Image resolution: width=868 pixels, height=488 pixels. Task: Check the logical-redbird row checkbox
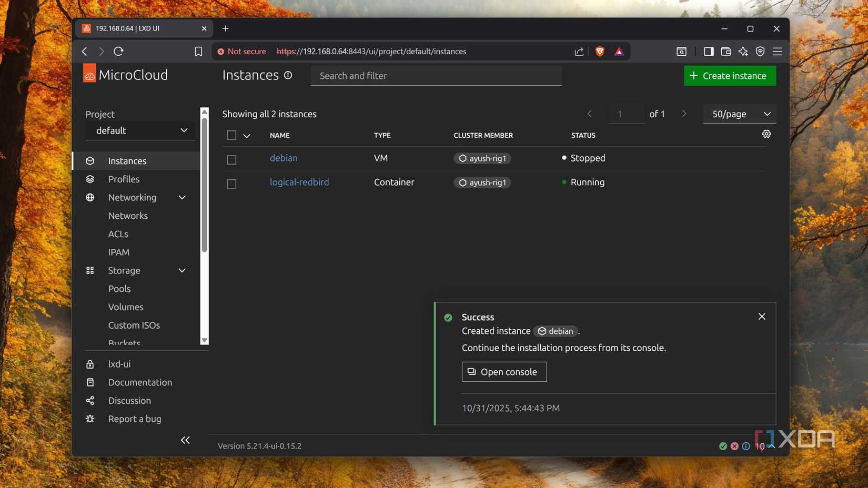[231, 184]
